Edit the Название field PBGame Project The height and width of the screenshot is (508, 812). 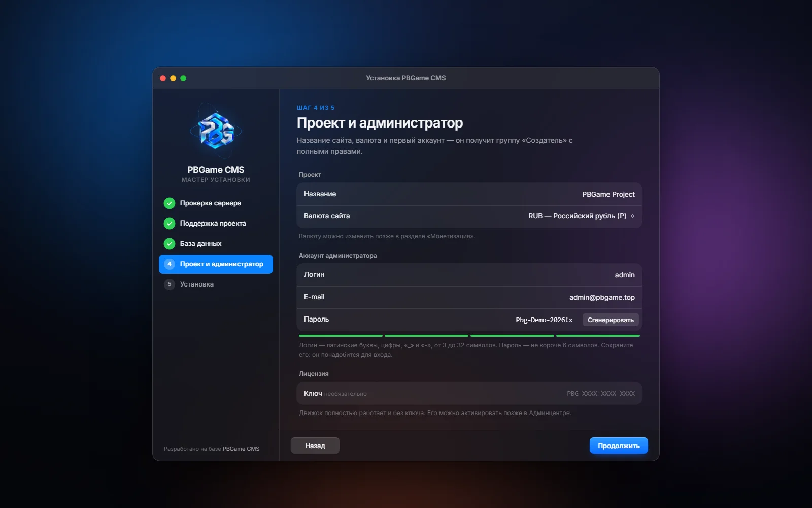tap(469, 194)
